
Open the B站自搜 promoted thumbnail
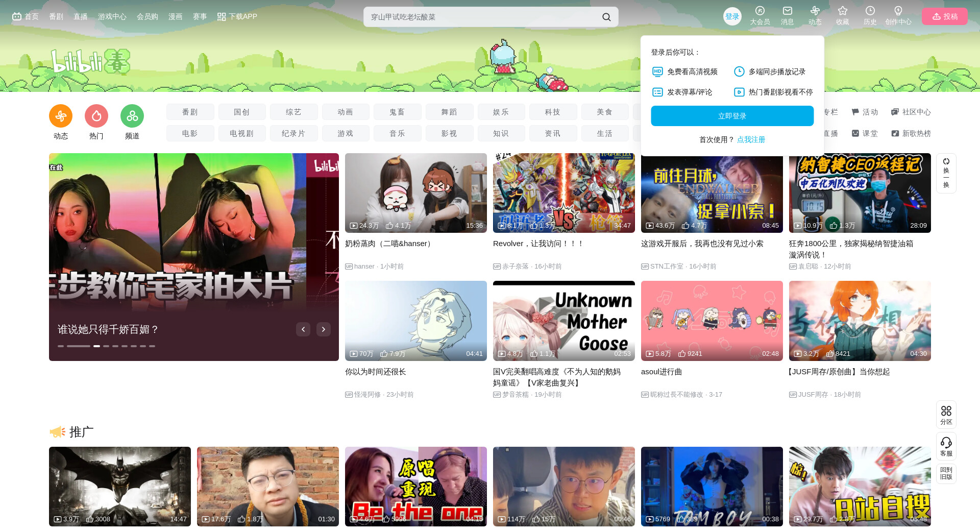(860, 487)
